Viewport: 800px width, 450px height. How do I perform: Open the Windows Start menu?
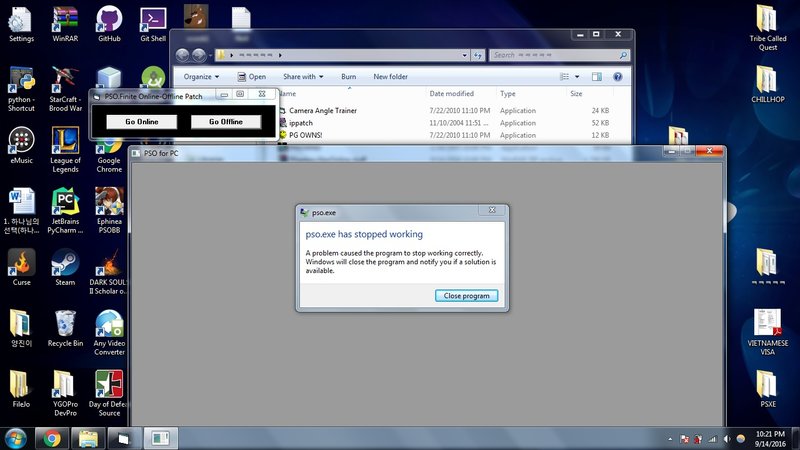(15, 439)
